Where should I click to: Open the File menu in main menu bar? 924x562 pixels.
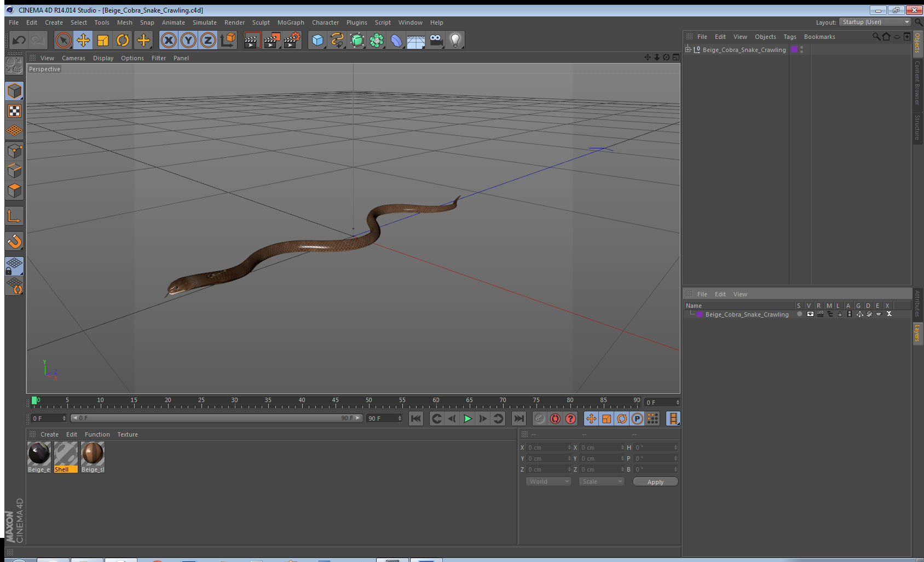[x=14, y=22]
